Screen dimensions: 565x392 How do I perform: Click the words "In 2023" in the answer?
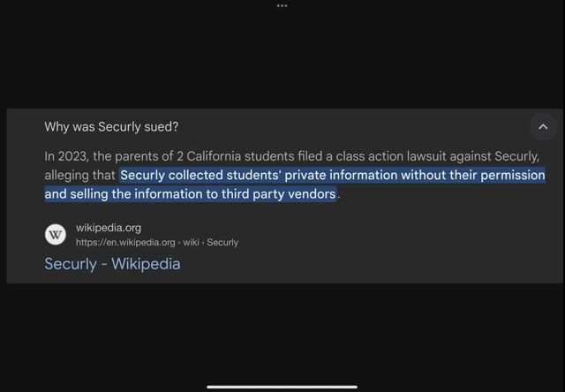pyautogui.click(x=64, y=156)
